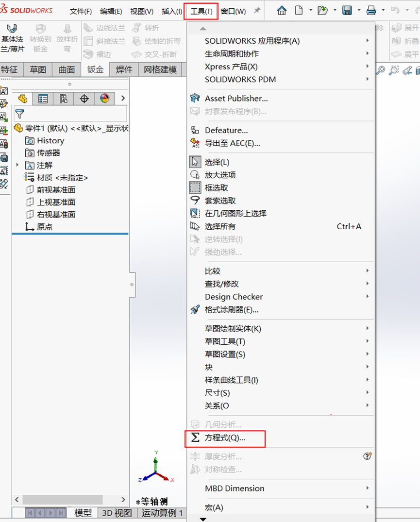Choose 选择所有 Ctrl+A entry

(x=281, y=226)
